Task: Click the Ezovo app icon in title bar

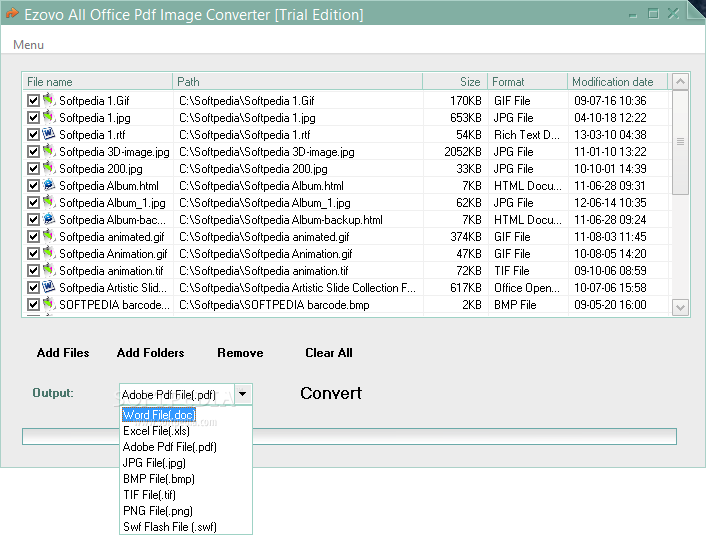Action: pos(12,14)
